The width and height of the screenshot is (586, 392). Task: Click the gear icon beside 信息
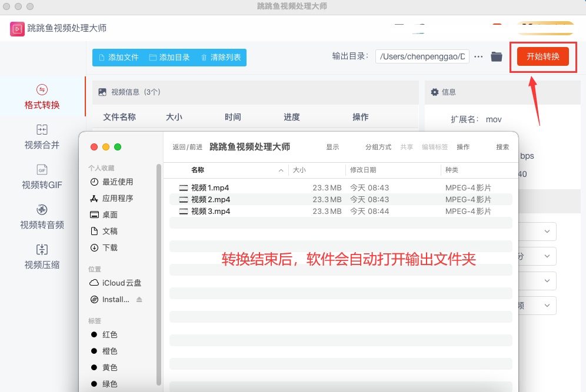[x=435, y=92]
